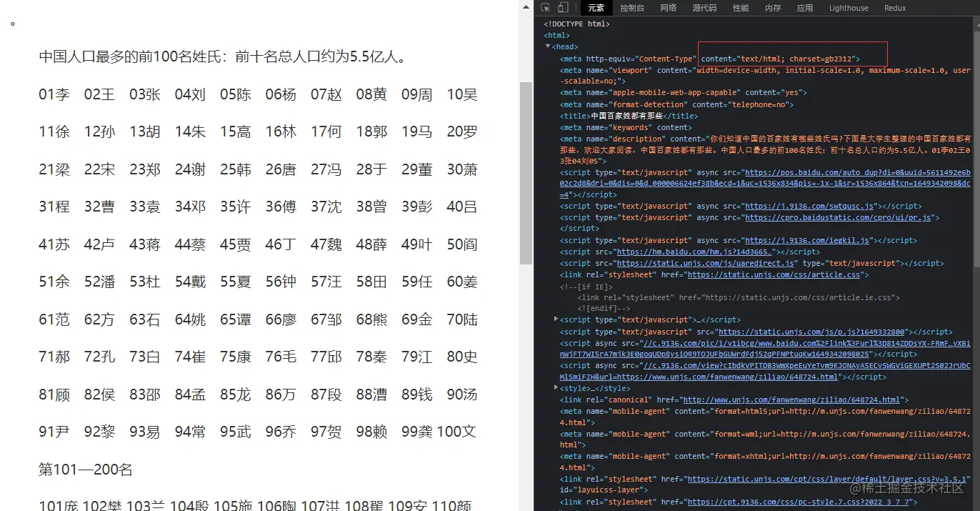Switch to the 应用 tab
Screen dimensions: 980x511
coord(805,8)
